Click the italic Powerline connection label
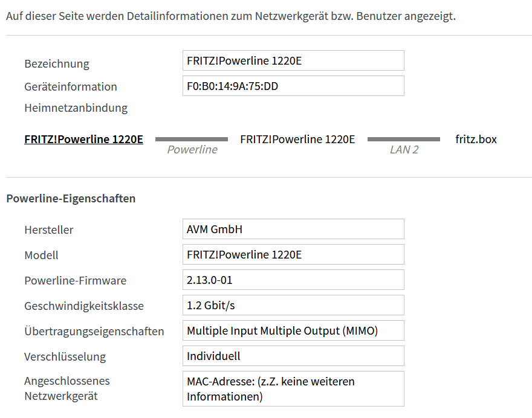The width and height of the screenshot is (532, 418). 192,150
